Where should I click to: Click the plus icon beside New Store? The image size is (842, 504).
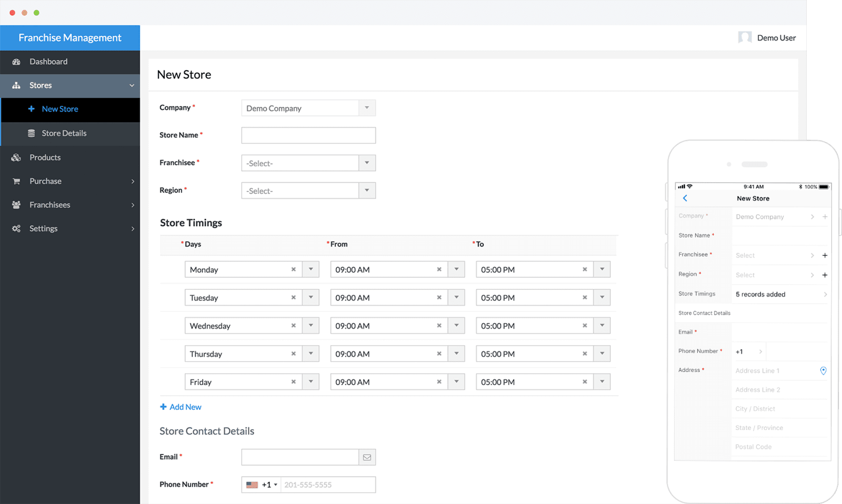pos(32,109)
